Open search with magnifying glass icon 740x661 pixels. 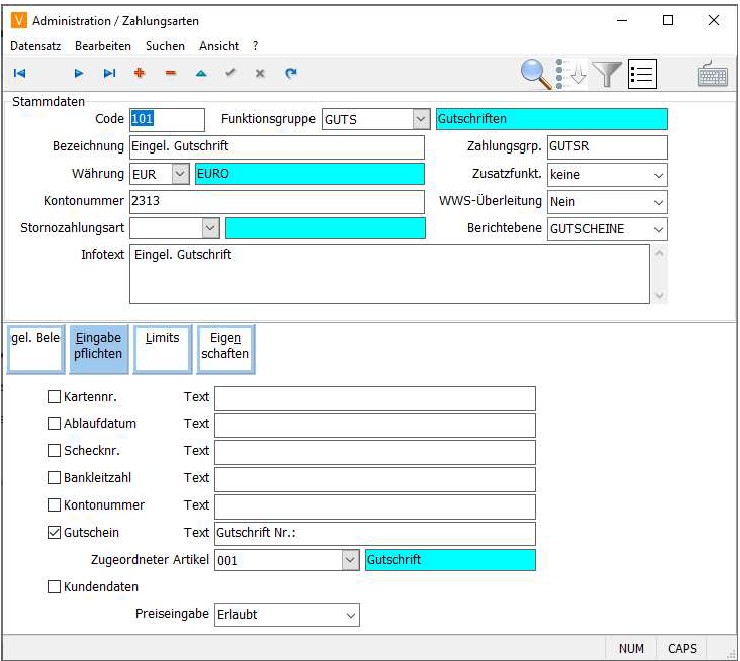pyautogui.click(x=536, y=73)
